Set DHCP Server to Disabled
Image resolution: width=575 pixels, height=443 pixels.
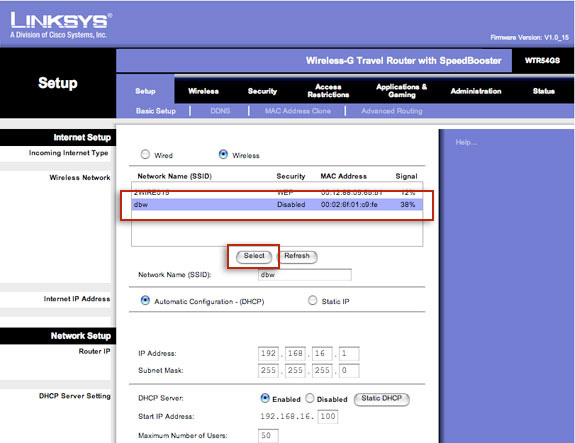point(310,398)
